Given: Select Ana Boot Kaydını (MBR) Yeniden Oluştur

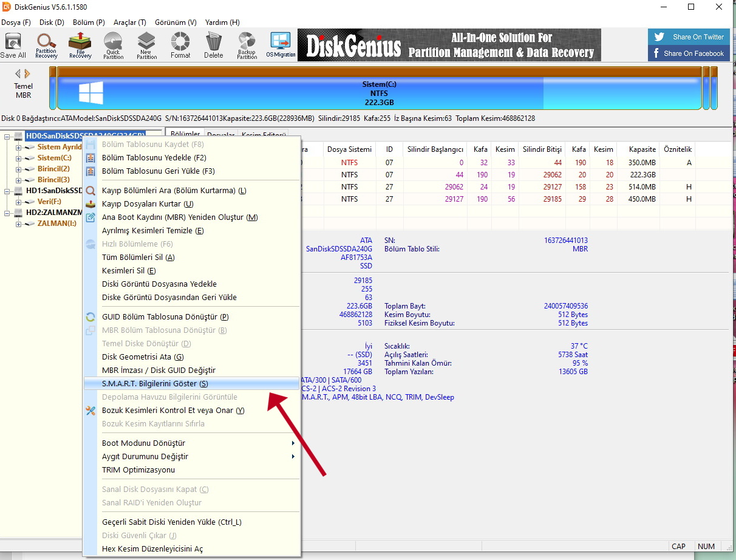Looking at the screenshot, I should pyautogui.click(x=192, y=217).
